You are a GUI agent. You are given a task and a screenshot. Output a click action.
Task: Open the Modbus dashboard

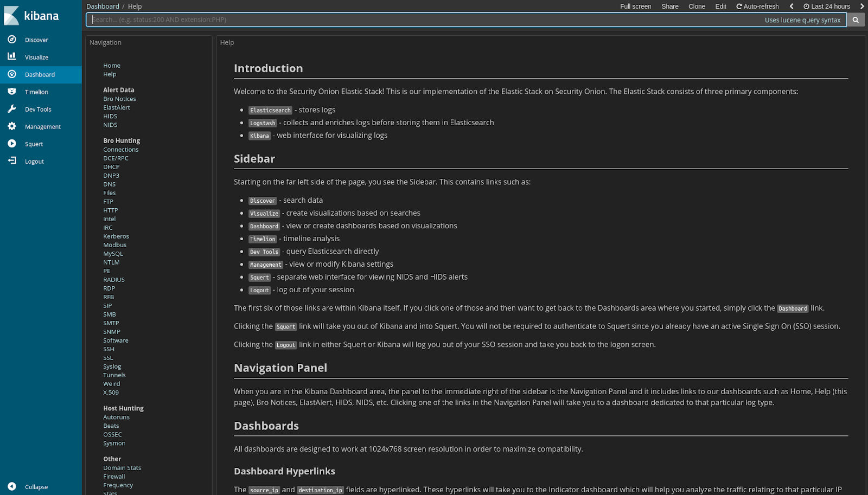pyautogui.click(x=114, y=245)
